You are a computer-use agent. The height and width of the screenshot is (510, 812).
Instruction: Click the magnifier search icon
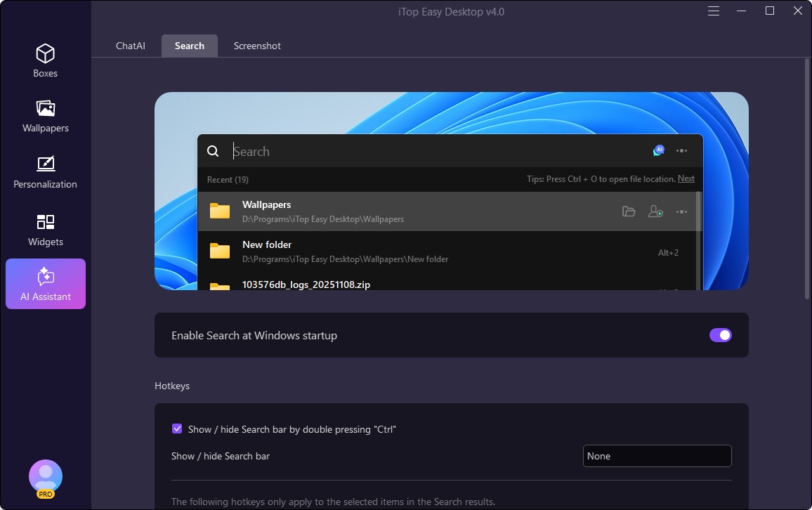(x=213, y=151)
